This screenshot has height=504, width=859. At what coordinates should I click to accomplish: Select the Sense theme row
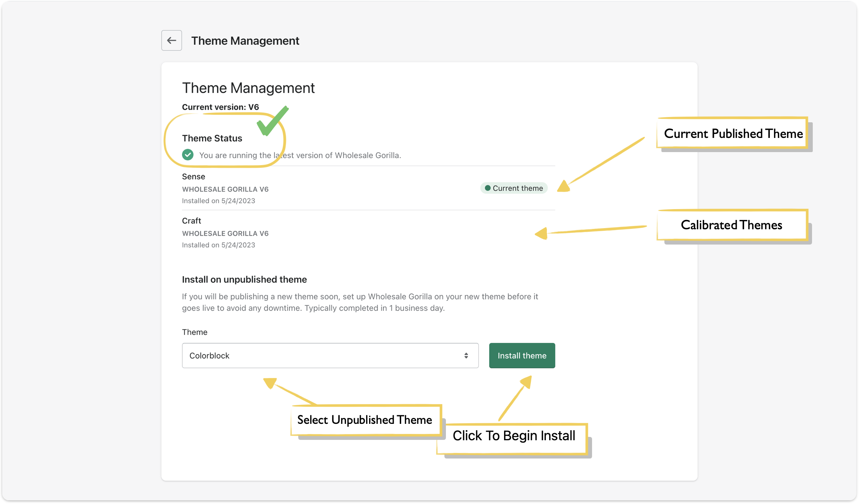click(193, 177)
